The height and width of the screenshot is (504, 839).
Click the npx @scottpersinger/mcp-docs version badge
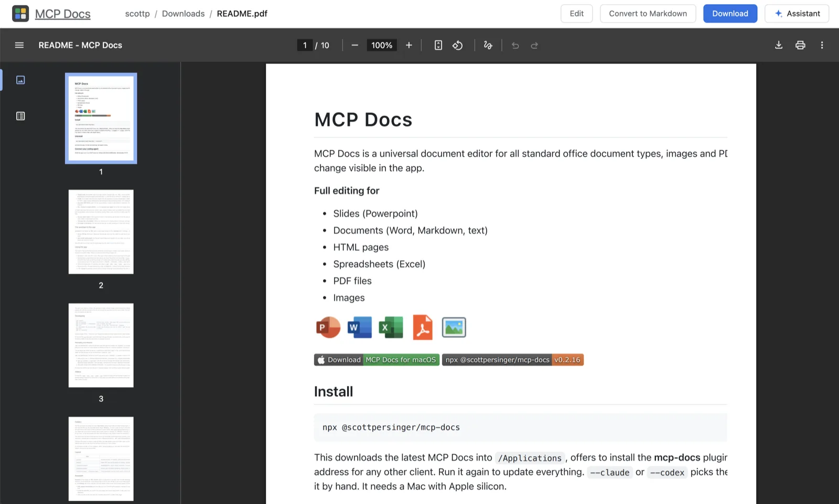pos(513,360)
